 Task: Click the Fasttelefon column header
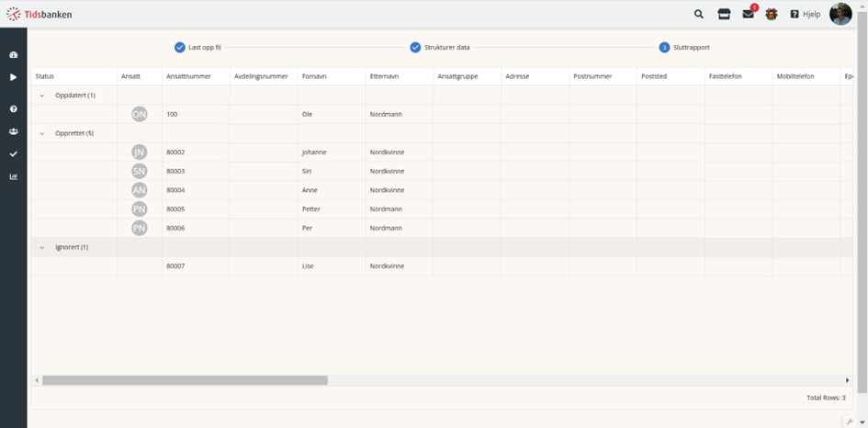(x=738, y=76)
